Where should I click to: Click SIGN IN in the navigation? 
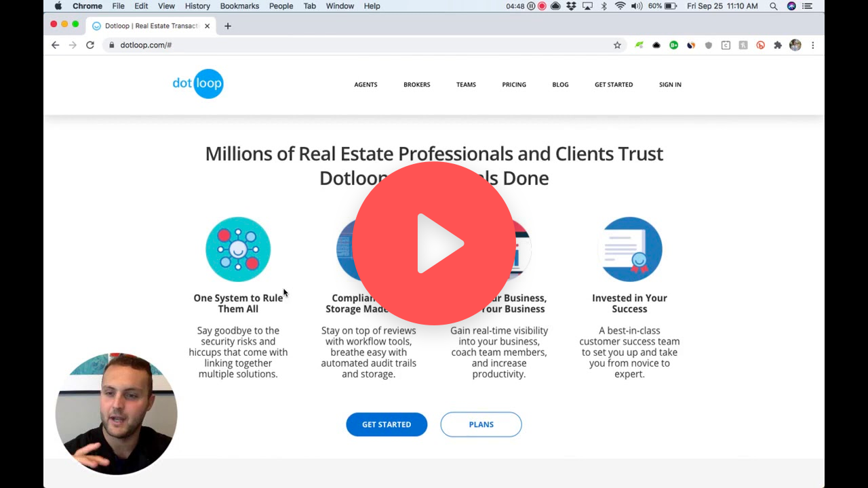pyautogui.click(x=670, y=85)
